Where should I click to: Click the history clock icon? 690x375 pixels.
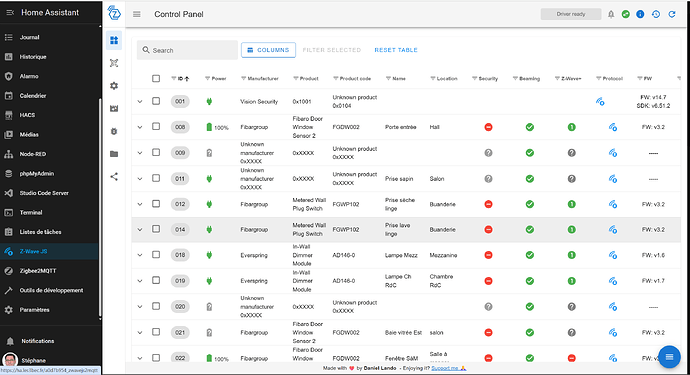[x=656, y=14]
